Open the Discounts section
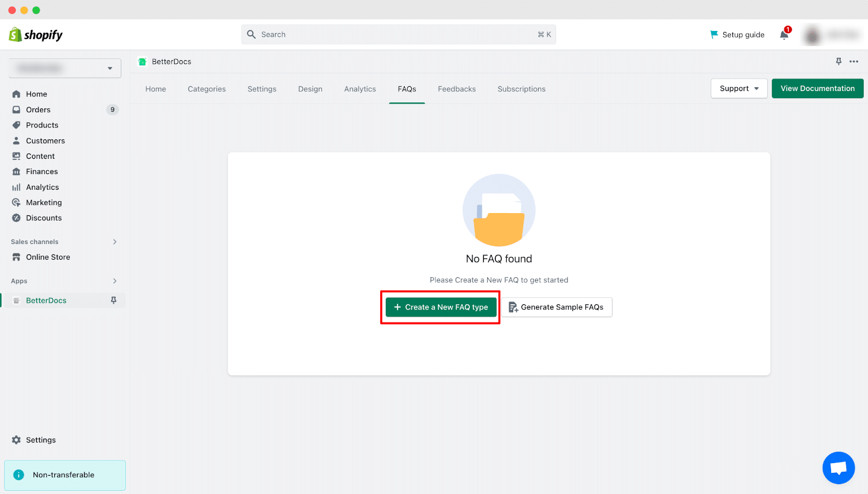This screenshot has width=868, height=494. coord(43,217)
